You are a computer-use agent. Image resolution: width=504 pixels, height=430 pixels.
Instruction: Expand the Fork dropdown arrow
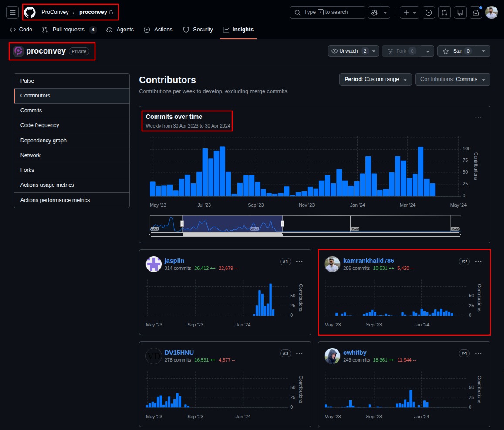[x=427, y=51]
